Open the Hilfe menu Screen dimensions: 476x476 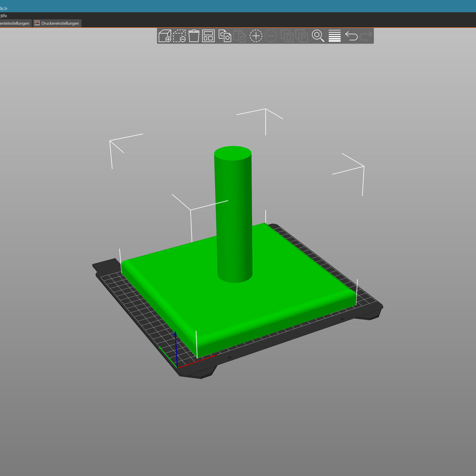tap(3, 16)
